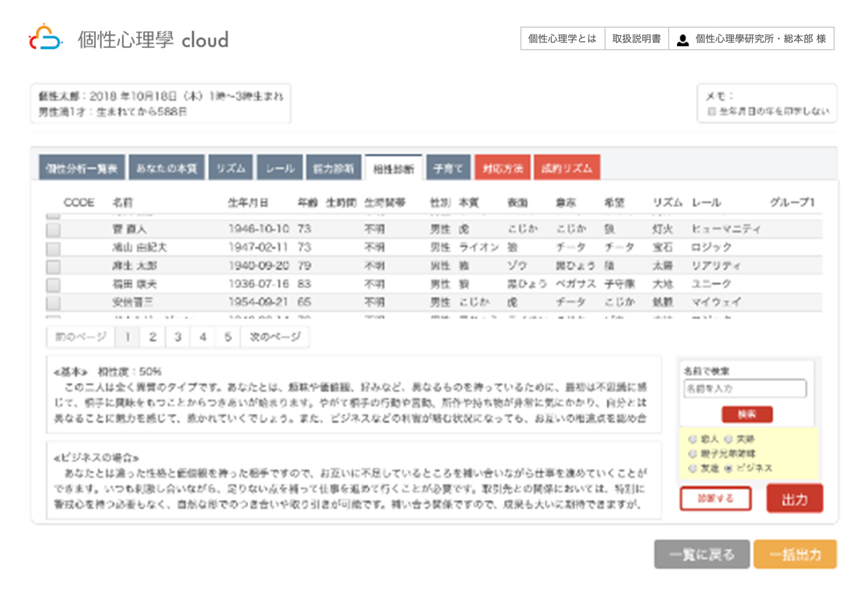Image resolution: width=868 pixels, height=601 pixels.
Task: Switch to the 子育て tab
Action: 448,168
